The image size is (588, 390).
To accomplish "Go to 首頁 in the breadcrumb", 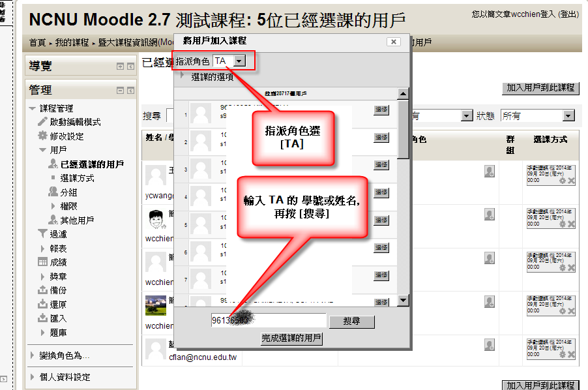I will click(x=37, y=42).
